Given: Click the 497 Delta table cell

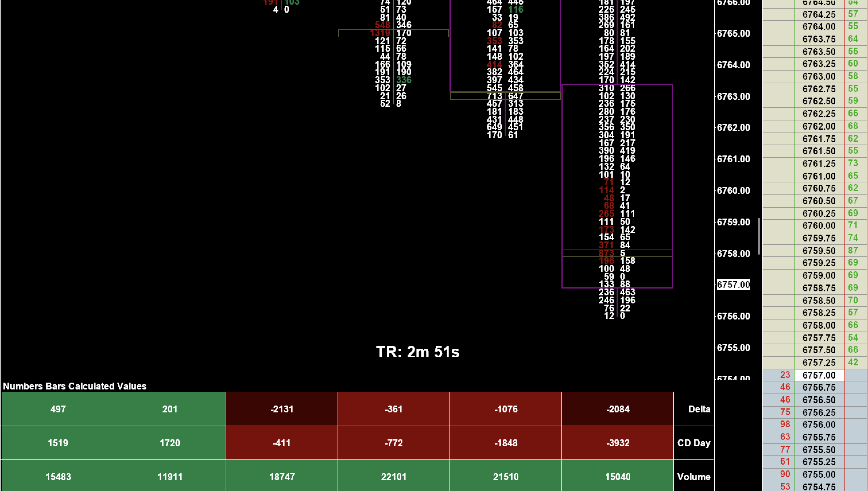Looking at the screenshot, I should 58,409.
